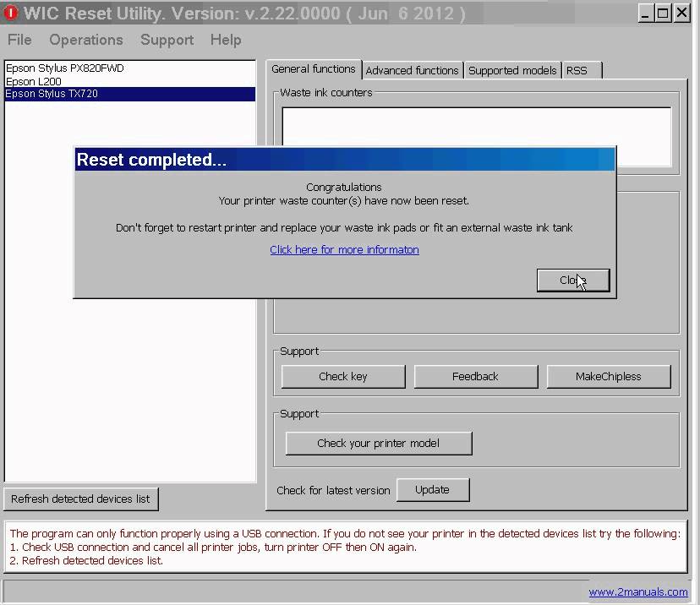Switch to the Advanced functions tab
Screen dimensions: 700x605
(412, 70)
